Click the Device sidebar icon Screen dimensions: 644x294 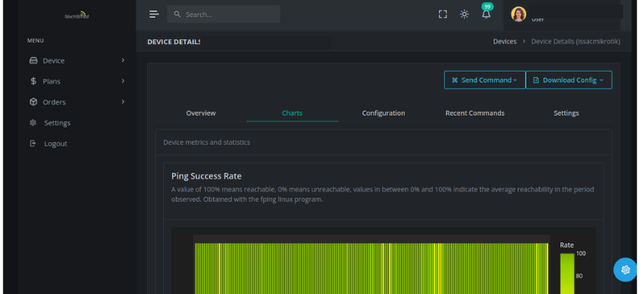[x=33, y=61]
